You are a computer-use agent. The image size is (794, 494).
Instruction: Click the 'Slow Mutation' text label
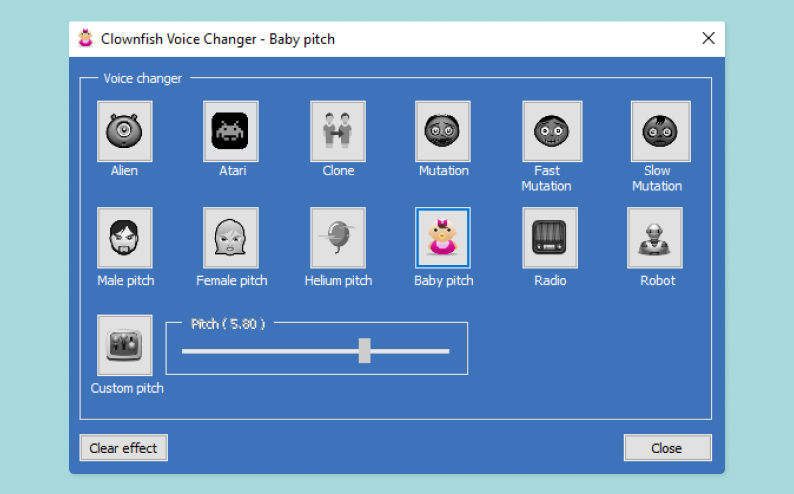tap(657, 178)
